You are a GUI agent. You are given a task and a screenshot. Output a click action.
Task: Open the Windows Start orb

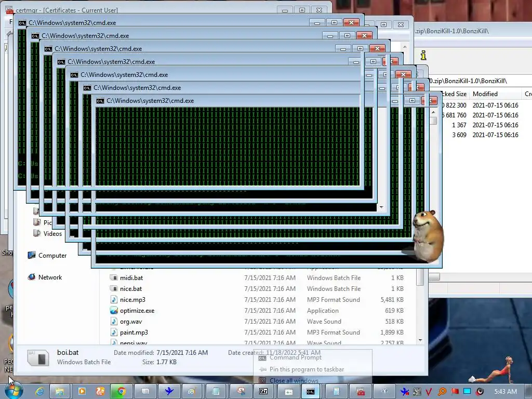14,391
